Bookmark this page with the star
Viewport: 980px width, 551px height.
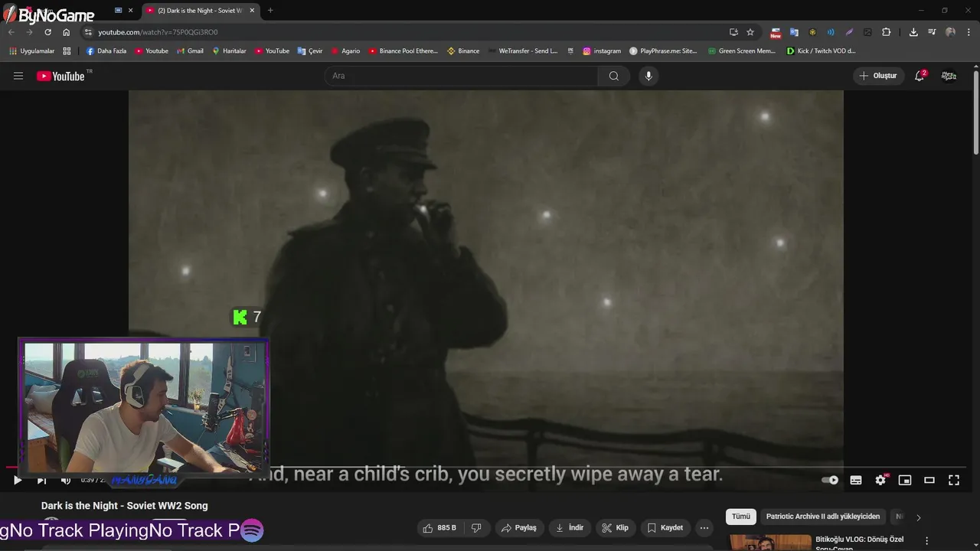click(x=750, y=32)
